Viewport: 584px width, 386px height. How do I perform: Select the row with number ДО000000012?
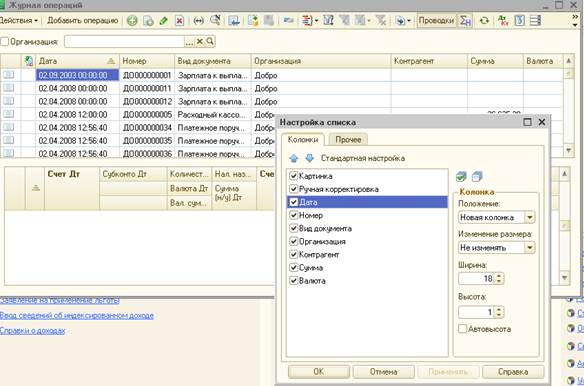pos(281,101)
